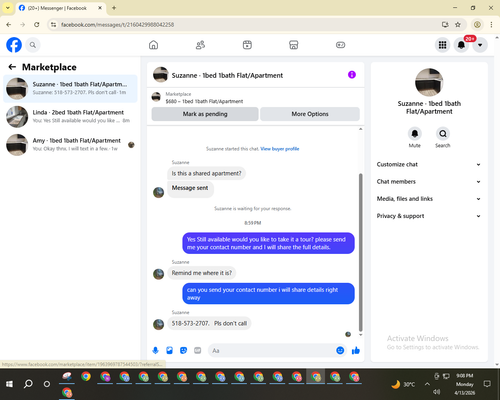Viewport: 500px width, 400px height.
Task: Open the Facebook logo home link
Action: pos(14,45)
